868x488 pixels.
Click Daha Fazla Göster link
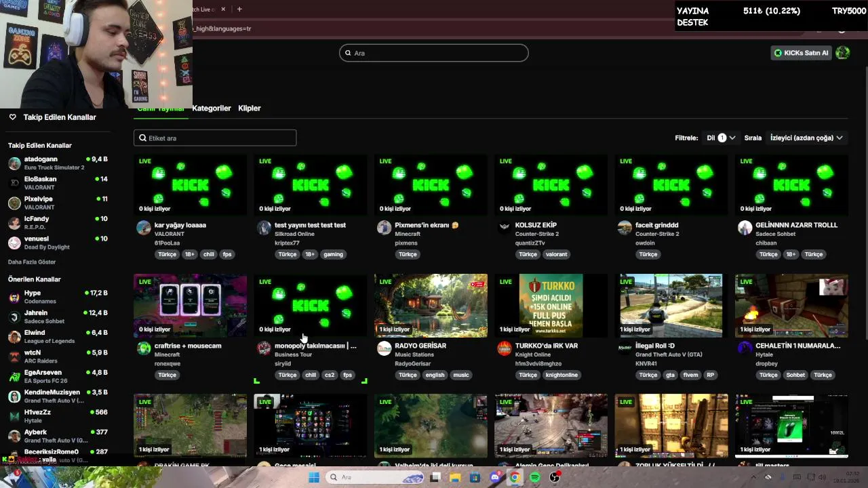32,262
